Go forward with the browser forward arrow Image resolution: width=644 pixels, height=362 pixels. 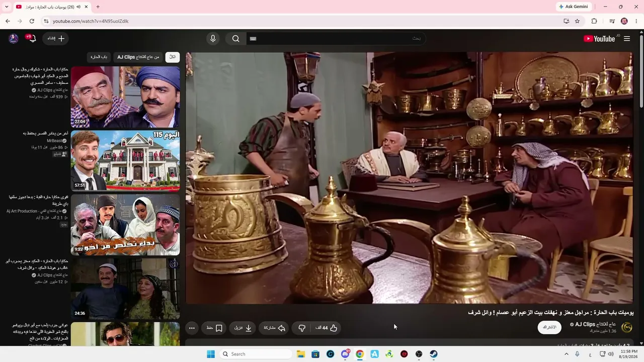point(20,21)
